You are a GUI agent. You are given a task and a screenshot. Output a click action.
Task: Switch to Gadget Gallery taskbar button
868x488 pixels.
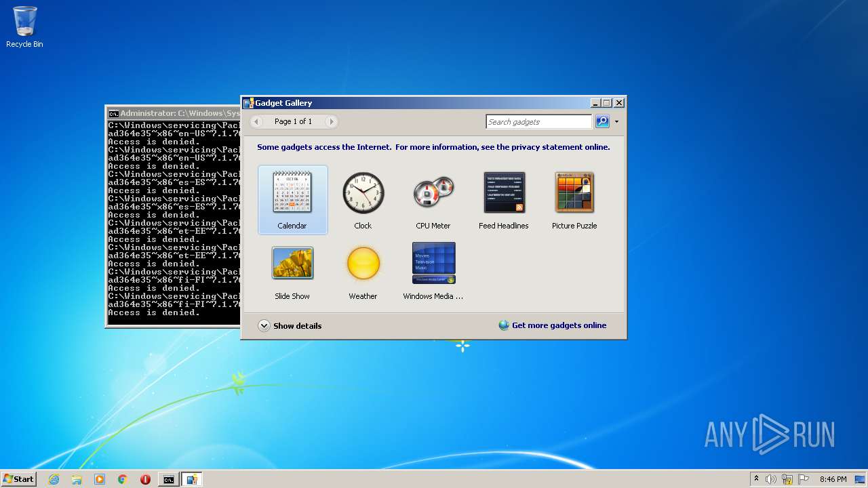[192, 479]
